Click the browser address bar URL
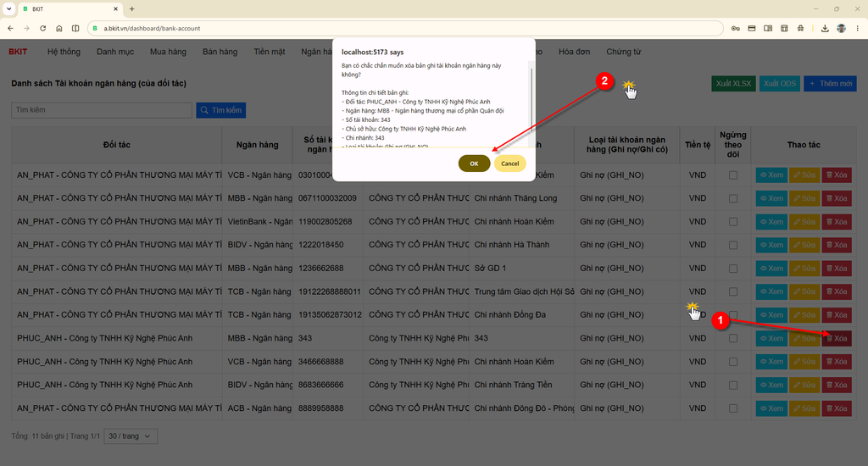 [x=153, y=28]
